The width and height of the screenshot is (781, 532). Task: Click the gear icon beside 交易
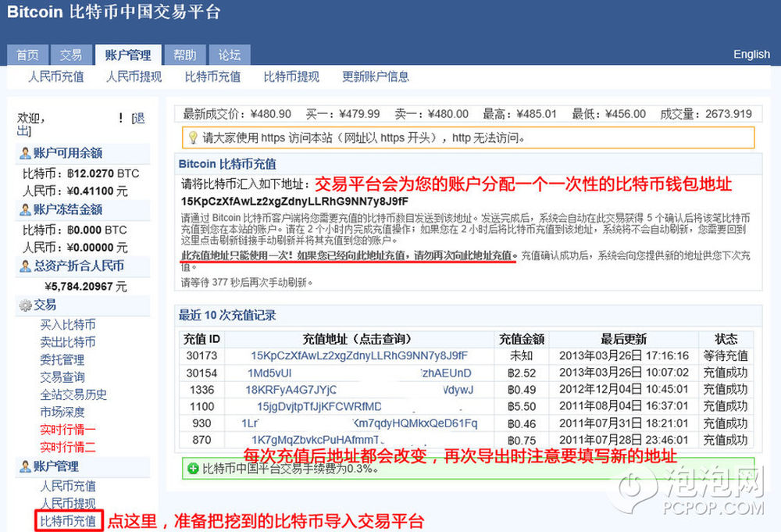(x=25, y=305)
